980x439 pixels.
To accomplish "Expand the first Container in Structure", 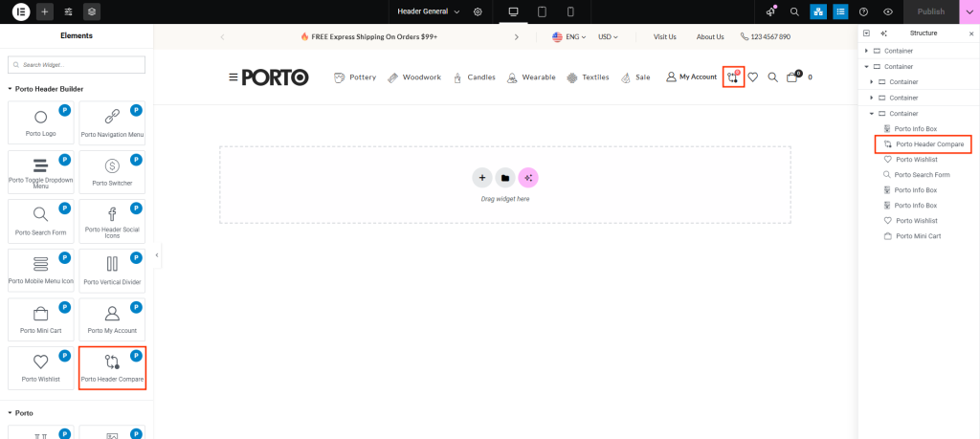I will 866,51.
